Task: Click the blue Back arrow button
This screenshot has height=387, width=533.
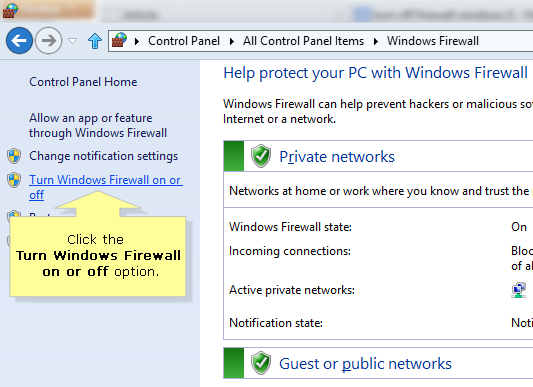Action: tap(19, 41)
